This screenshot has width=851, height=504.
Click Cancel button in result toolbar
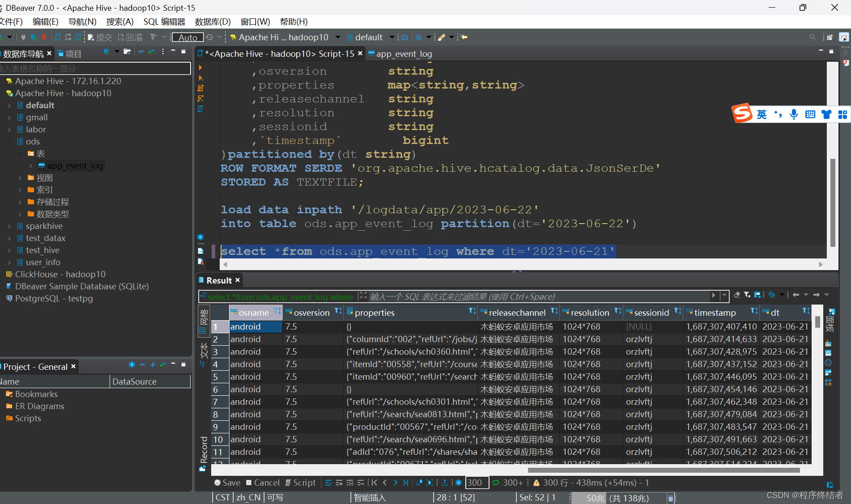pyautogui.click(x=263, y=483)
